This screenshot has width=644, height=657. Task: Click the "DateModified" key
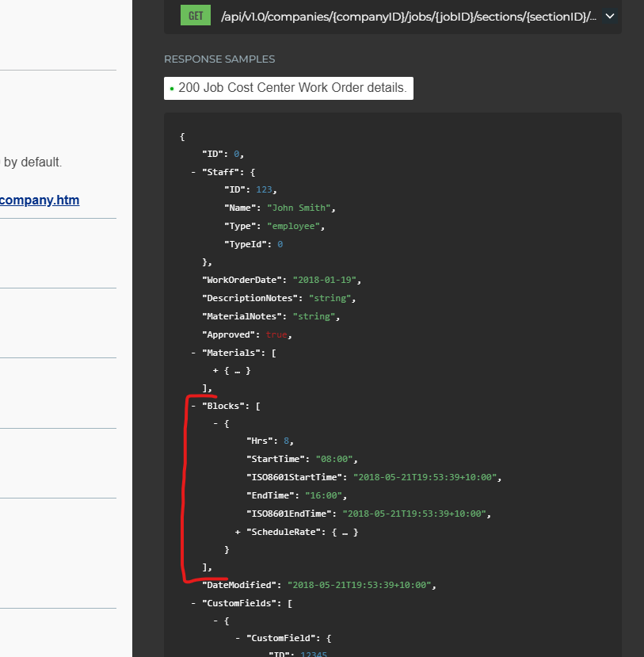[239, 585]
